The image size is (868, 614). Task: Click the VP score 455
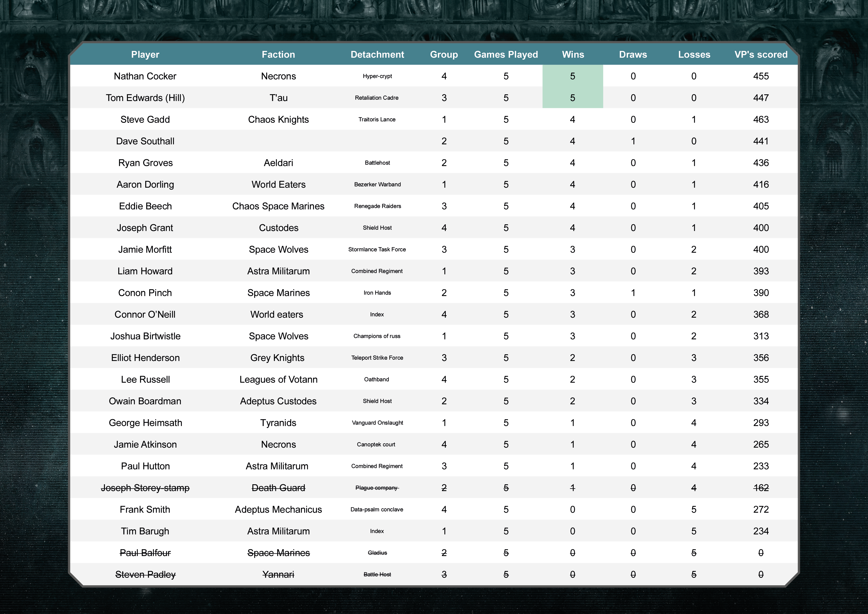click(761, 76)
